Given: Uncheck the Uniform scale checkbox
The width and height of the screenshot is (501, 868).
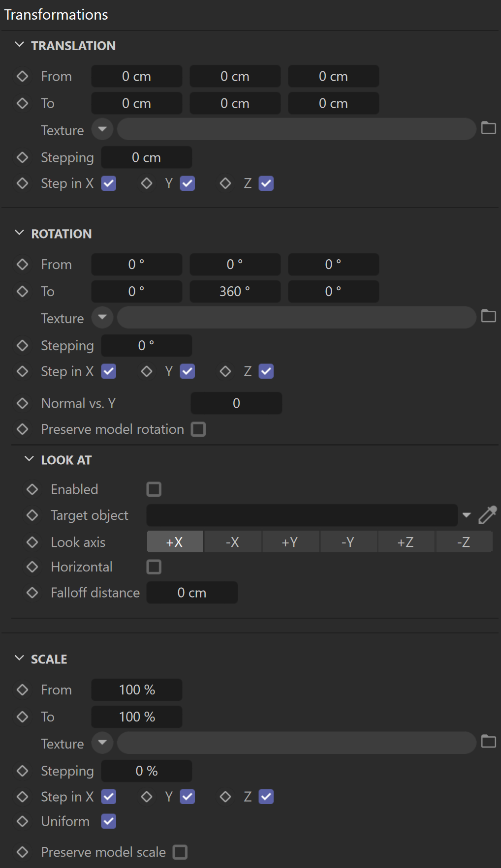Looking at the screenshot, I should pyautogui.click(x=109, y=821).
